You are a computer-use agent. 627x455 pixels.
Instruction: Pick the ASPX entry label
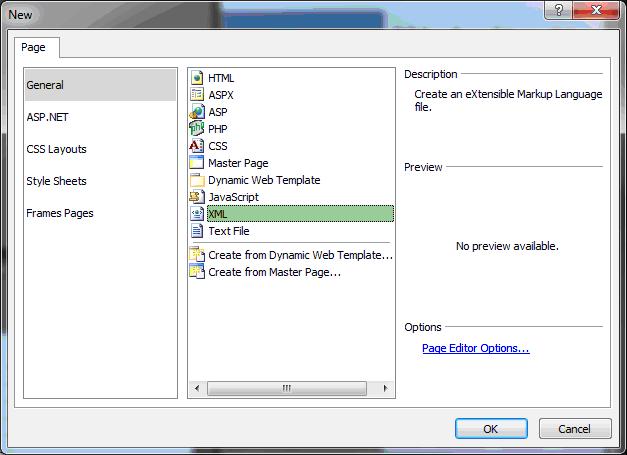pos(221,95)
